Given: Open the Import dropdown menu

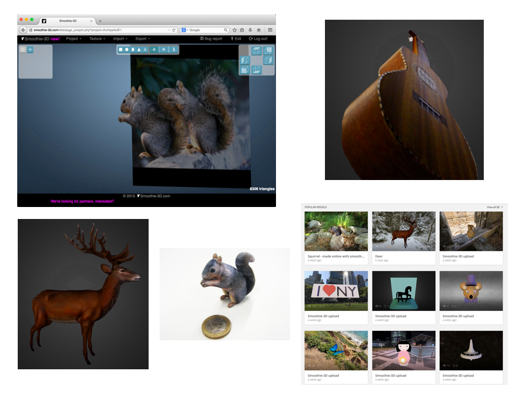Looking at the screenshot, I should pos(120,39).
